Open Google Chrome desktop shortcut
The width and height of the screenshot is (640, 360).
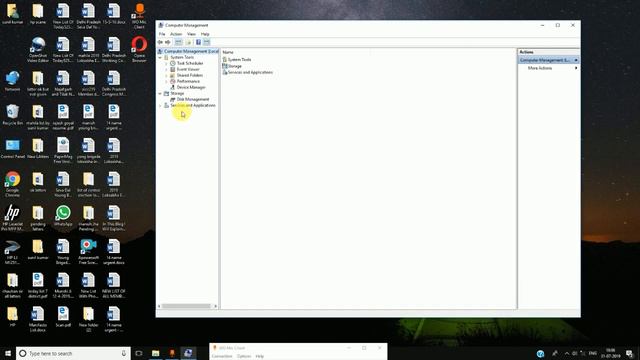pos(13,184)
